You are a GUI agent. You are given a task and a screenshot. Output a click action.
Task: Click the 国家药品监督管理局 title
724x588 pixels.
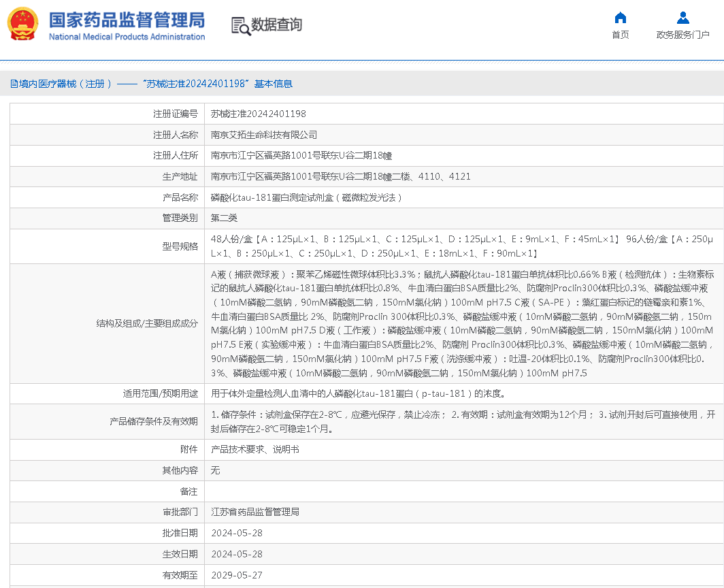click(127, 20)
